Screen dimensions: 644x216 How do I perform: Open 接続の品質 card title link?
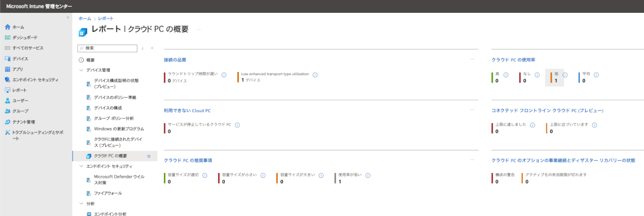174,60
